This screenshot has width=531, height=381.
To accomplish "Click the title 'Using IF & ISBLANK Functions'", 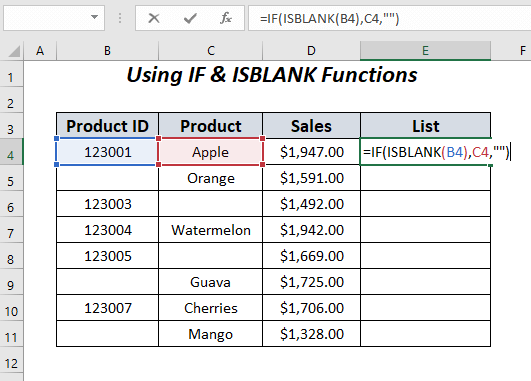I will [x=272, y=75].
